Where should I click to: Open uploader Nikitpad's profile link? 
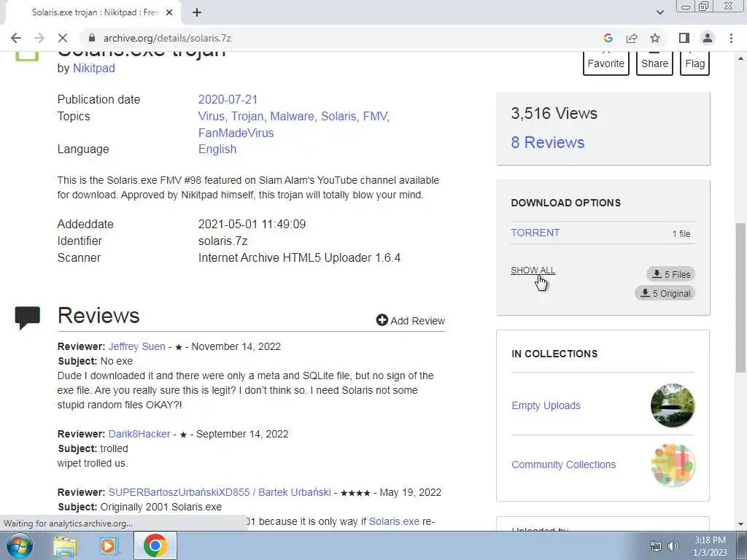94,68
